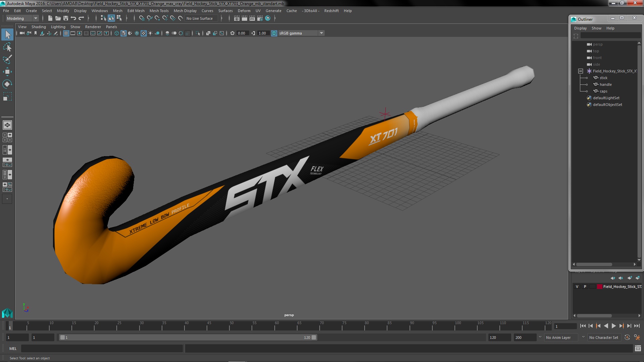Redo using the toolbar arrow icon
Image resolution: width=644 pixels, height=362 pixels.
point(81,18)
